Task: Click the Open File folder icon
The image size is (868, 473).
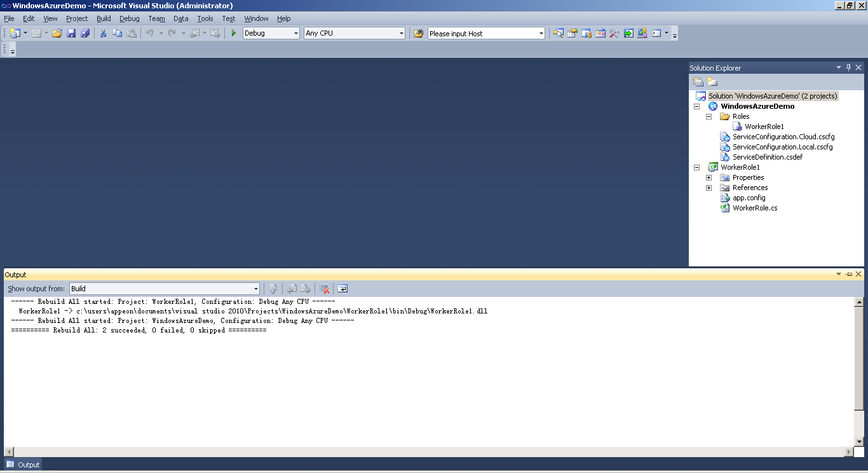Action: [x=57, y=33]
